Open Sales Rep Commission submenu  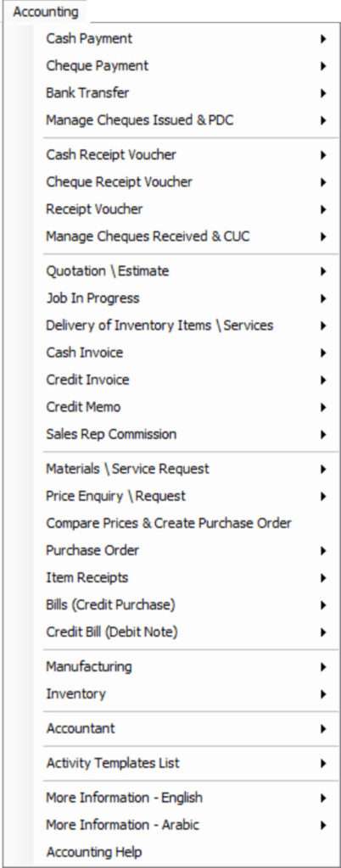pos(186,434)
